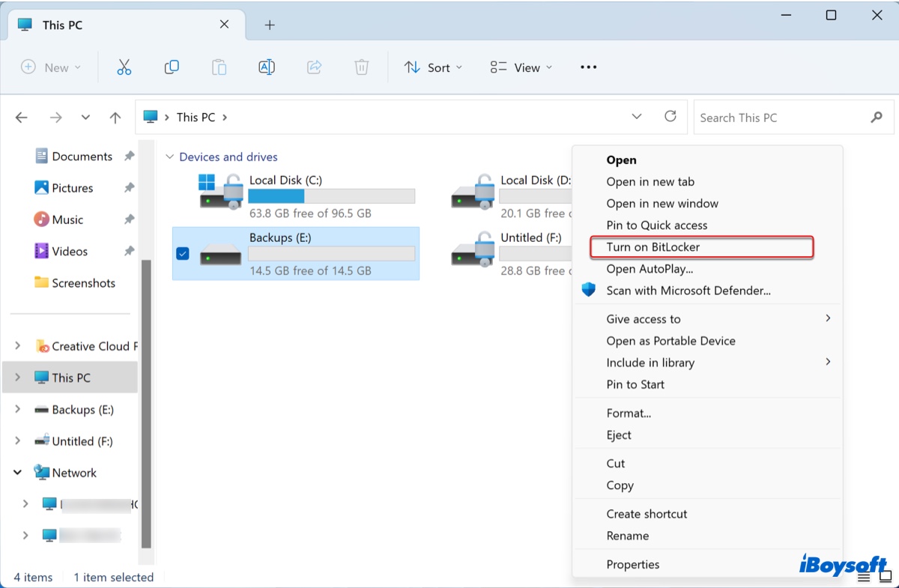This screenshot has height=588, width=899.
Task: Click the New button in the toolbar
Action: point(51,67)
